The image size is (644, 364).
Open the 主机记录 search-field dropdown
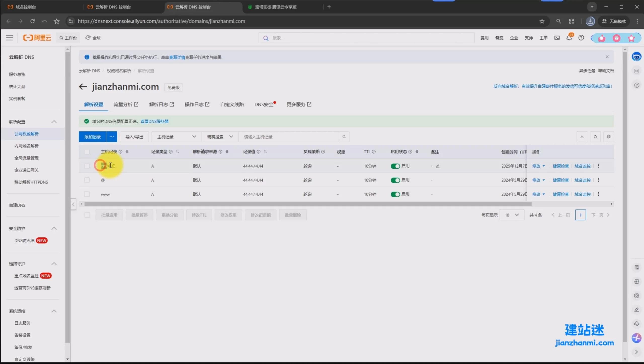point(176,137)
